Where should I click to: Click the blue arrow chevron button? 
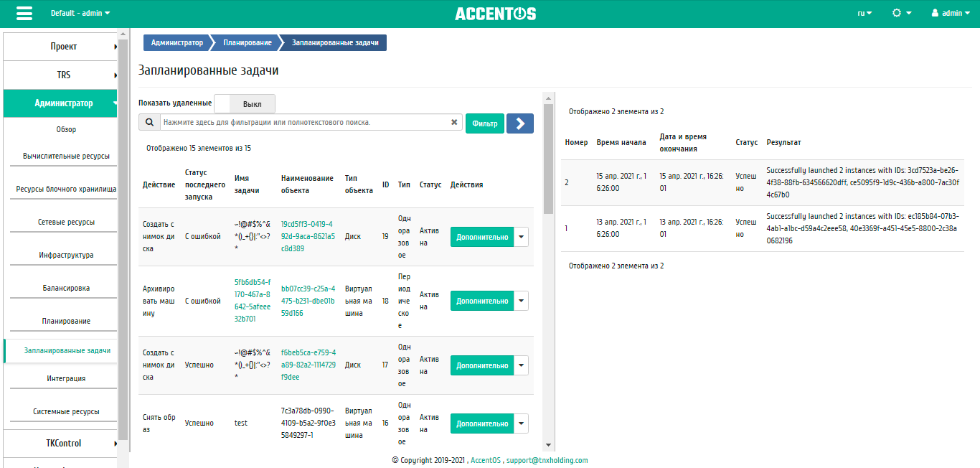[519, 123]
